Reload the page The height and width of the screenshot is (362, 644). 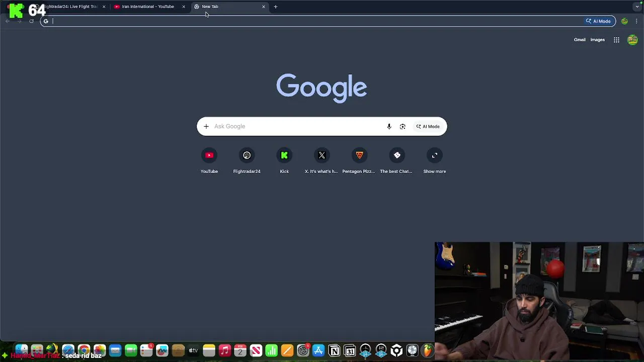click(31, 21)
